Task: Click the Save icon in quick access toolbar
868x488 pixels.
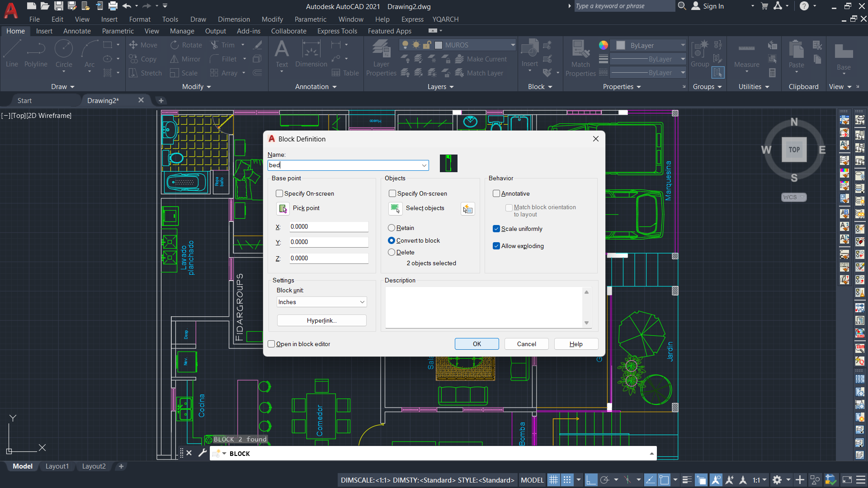Action: [58, 6]
